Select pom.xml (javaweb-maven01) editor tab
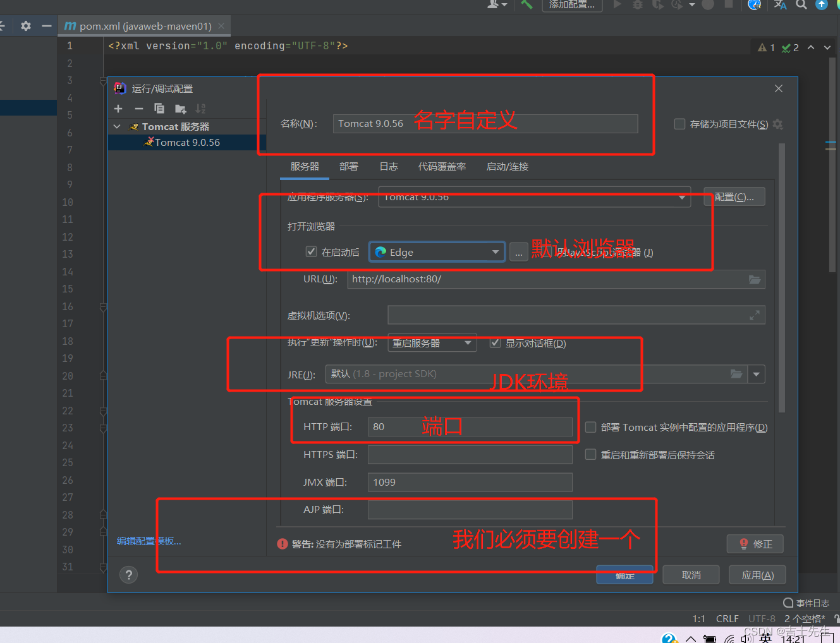The width and height of the screenshot is (840, 643). coord(145,26)
